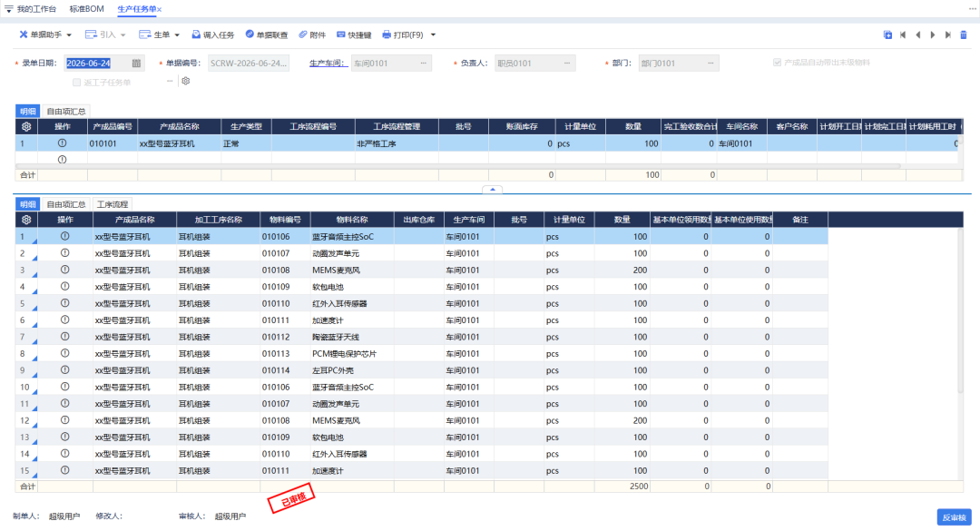The image size is (980, 531).
Task: Select the lower 工序流程 tab
Action: [x=113, y=204]
